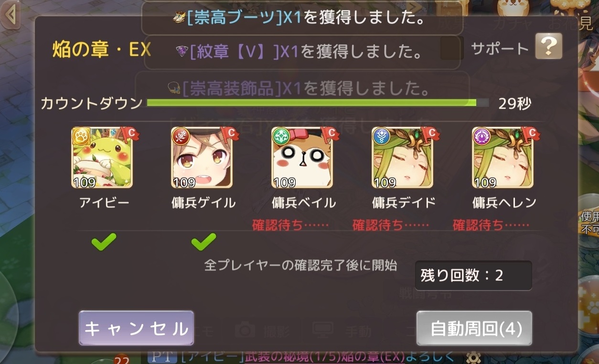Image resolution: width=599 pixels, height=364 pixels.
Task: Open the support help question mark icon
Action: 548,46
